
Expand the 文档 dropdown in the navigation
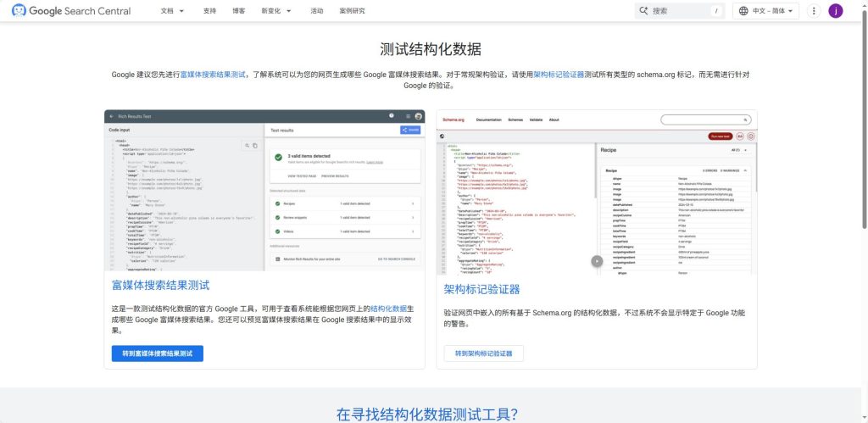[172, 11]
